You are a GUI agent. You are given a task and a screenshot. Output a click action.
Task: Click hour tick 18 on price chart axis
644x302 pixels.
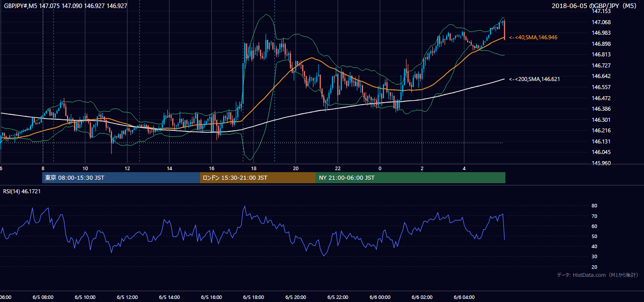click(x=253, y=168)
